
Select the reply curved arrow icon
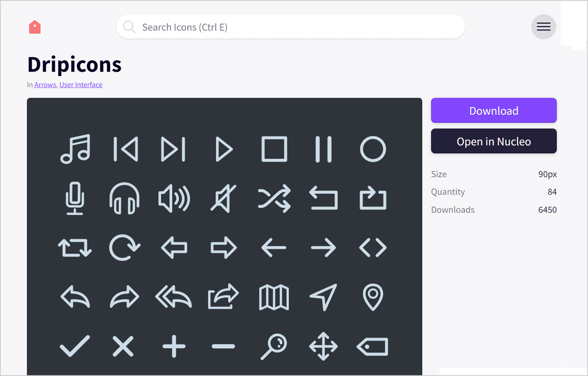(75, 297)
